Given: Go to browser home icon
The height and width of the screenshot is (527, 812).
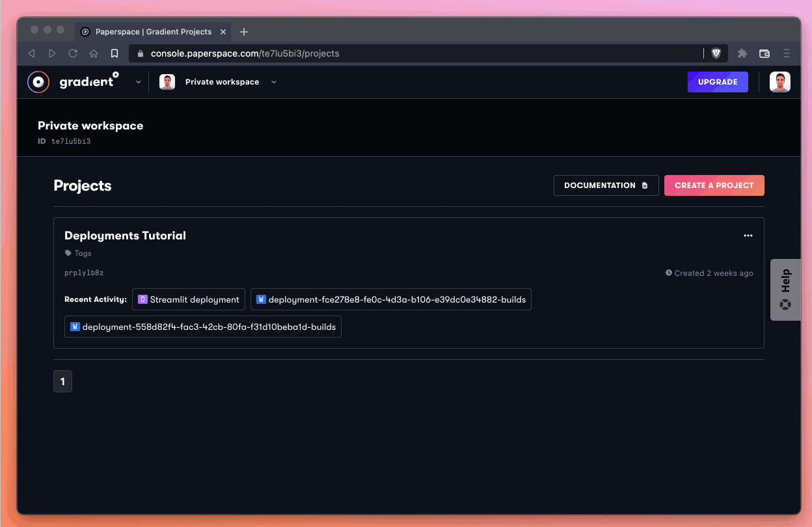Looking at the screenshot, I should click(x=94, y=53).
